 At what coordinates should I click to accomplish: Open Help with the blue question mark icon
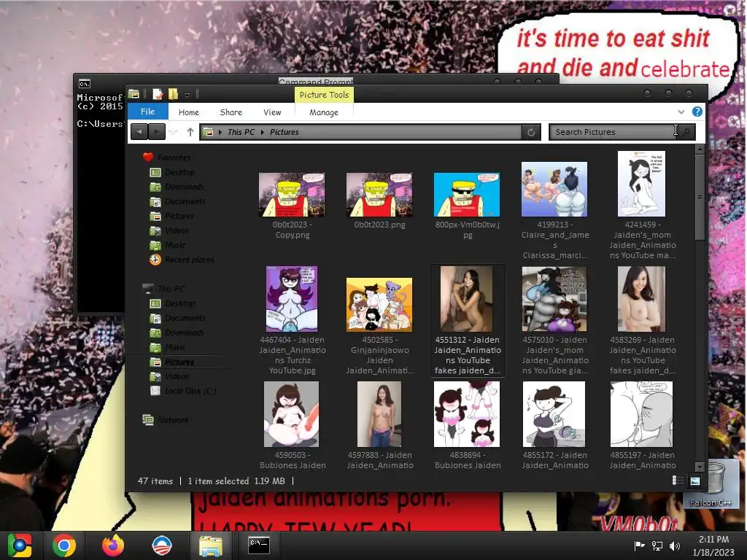point(697,112)
